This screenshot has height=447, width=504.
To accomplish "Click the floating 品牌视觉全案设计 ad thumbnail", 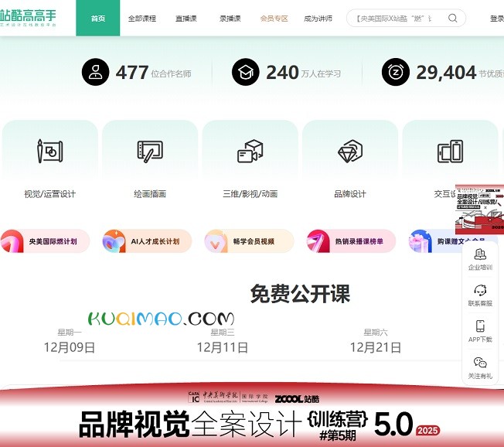I will click(x=479, y=209).
